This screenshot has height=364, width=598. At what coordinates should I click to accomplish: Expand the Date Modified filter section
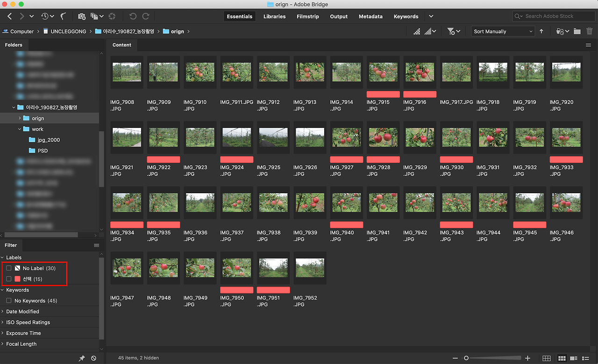[2, 312]
